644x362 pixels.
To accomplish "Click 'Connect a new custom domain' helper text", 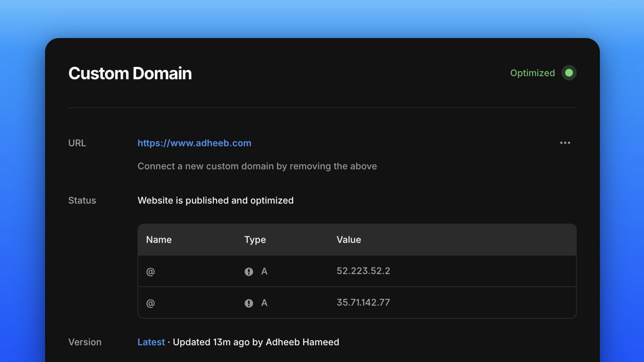I will point(257,166).
